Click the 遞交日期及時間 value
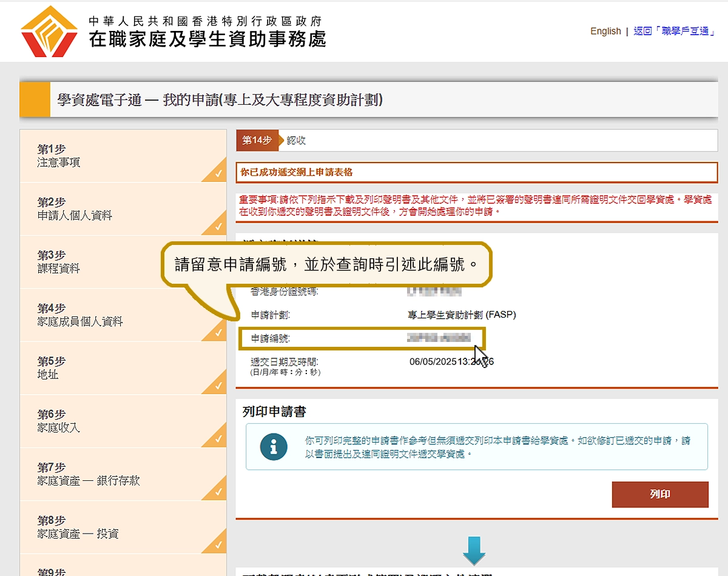This screenshot has height=576, width=728. [x=451, y=362]
